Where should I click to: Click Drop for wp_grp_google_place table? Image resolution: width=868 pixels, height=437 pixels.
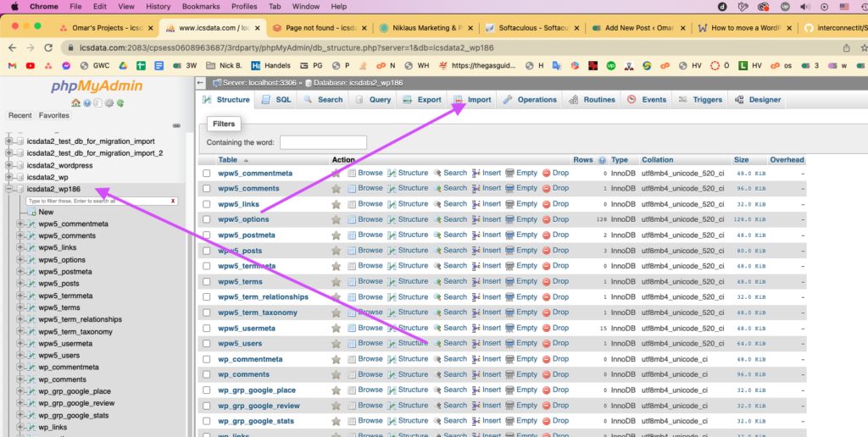556,390
